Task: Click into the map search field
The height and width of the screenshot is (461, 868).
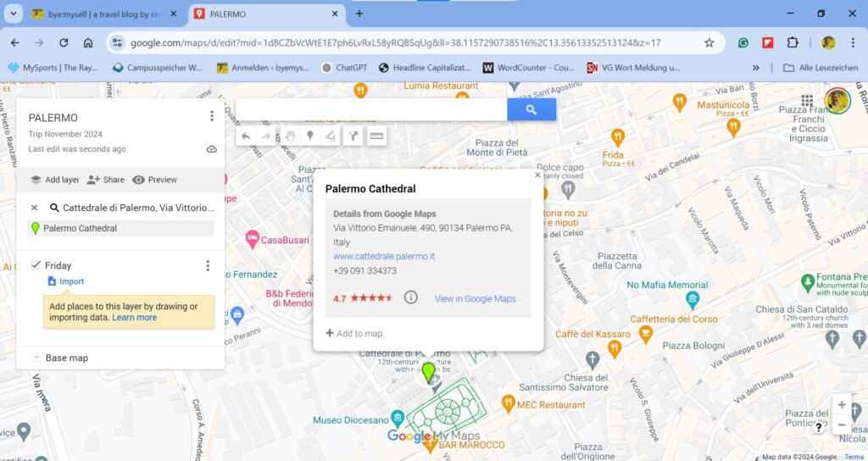Action: click(x=371, y=109)
